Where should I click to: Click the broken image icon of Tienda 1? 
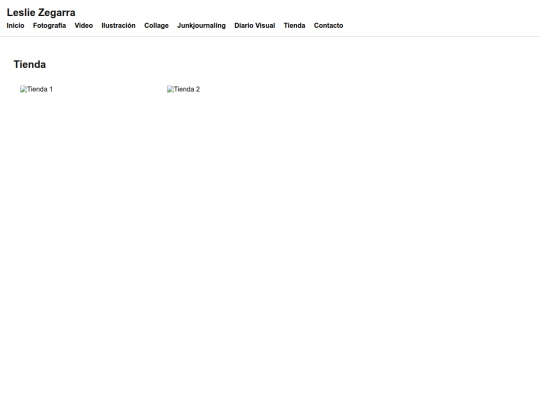(23, 89)
